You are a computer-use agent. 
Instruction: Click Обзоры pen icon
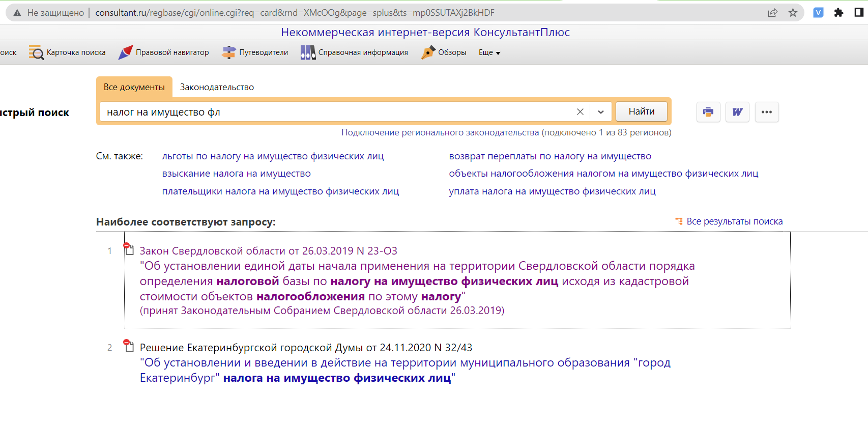pos(428,52)
